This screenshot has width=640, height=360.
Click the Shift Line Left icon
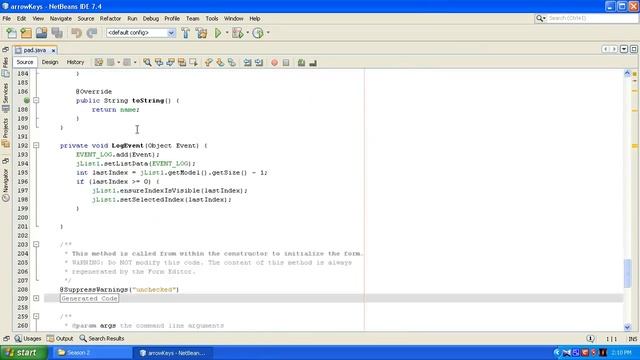coord(247,62)
